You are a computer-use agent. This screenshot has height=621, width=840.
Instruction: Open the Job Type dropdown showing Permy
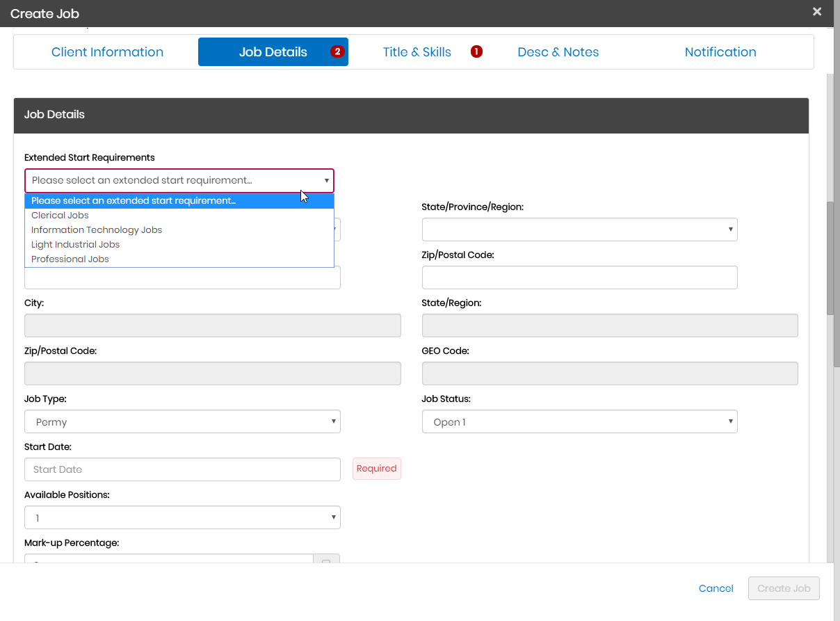pos(182,421)
